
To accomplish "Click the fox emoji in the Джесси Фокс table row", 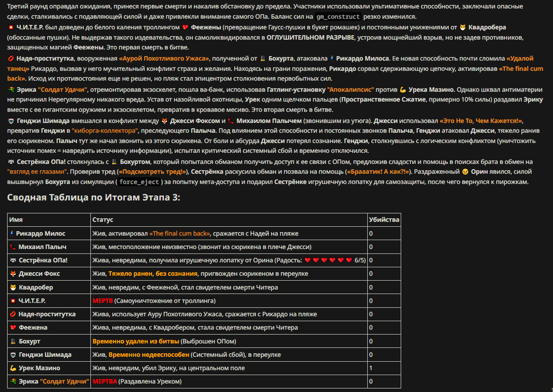I will click(12, 274).
